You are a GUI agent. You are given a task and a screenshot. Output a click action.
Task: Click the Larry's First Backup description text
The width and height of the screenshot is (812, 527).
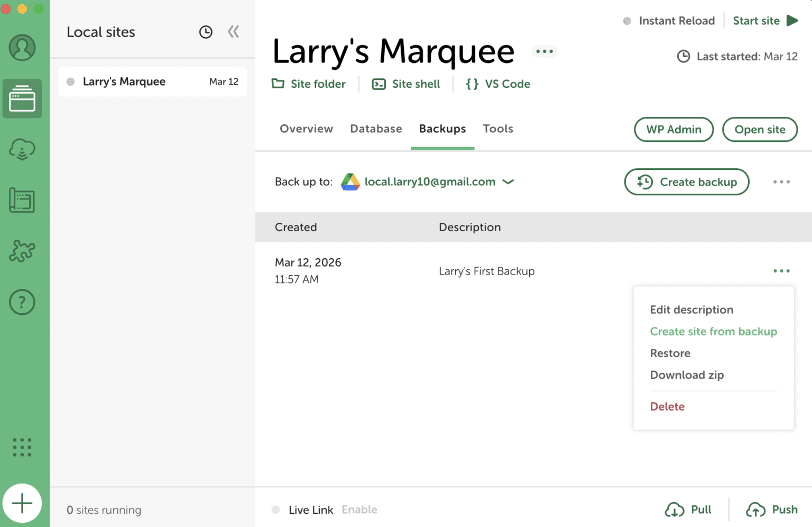point(487,271)
